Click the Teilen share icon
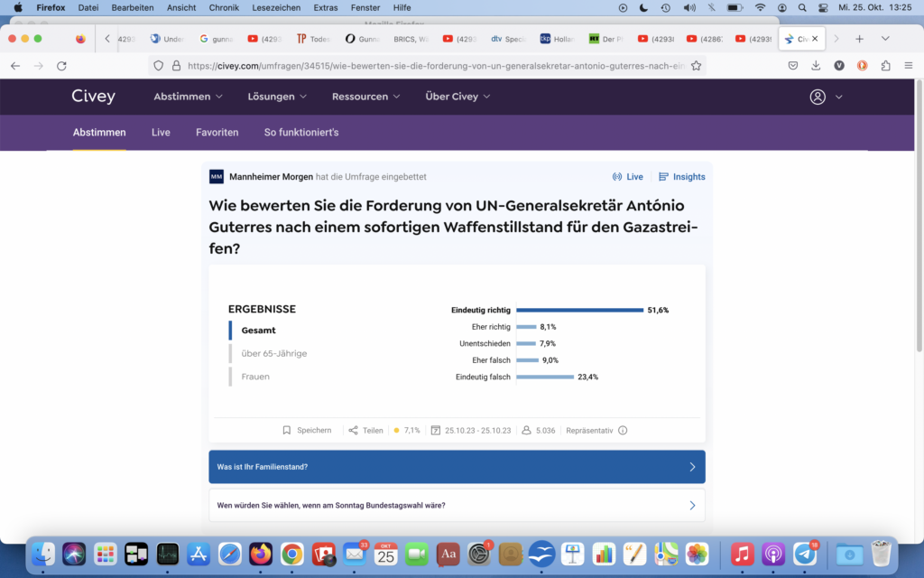 point(354,431)
